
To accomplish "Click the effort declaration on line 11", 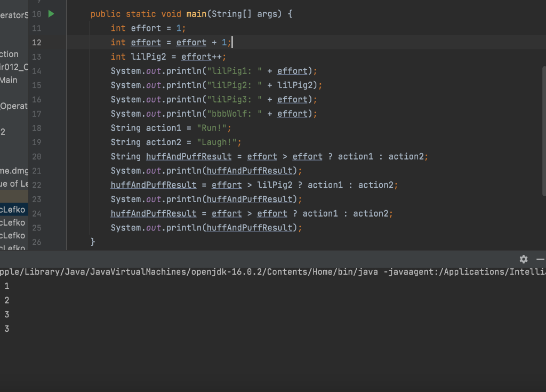I will tap(147, 28).
